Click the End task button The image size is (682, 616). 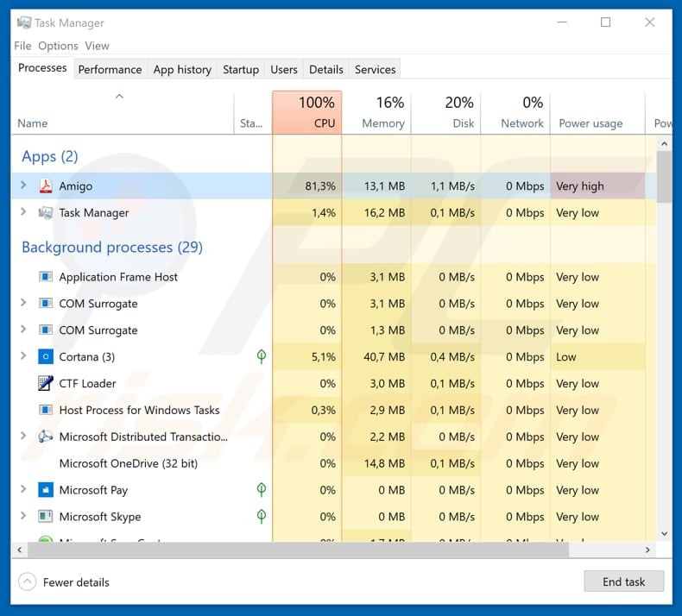point(623,581)
